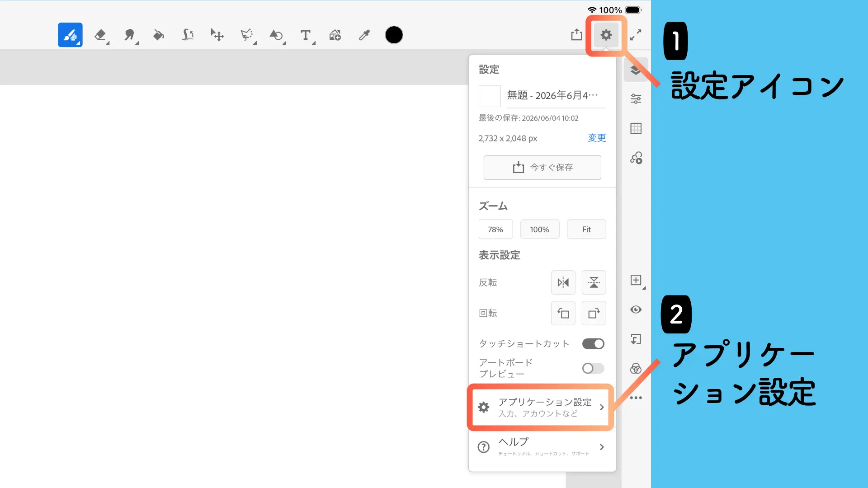
Task: Select the eyedropper tool
Action: pos(364,35)
